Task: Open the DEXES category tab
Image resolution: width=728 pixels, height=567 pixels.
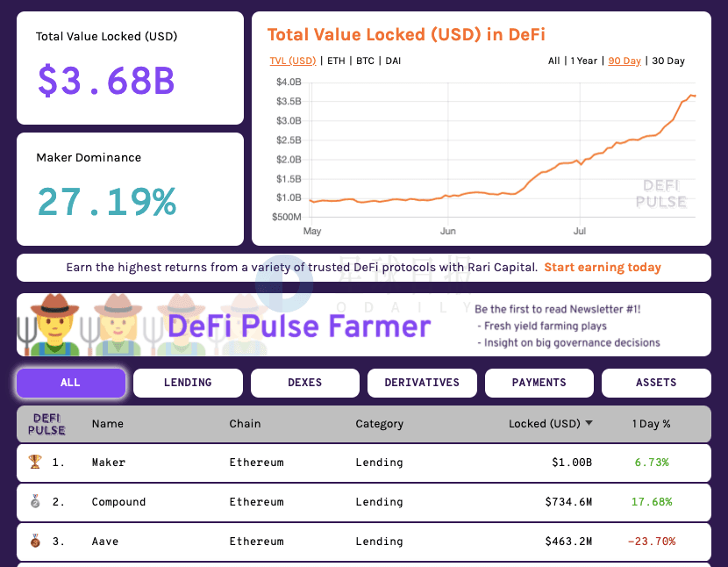Action: coord(305,383)
